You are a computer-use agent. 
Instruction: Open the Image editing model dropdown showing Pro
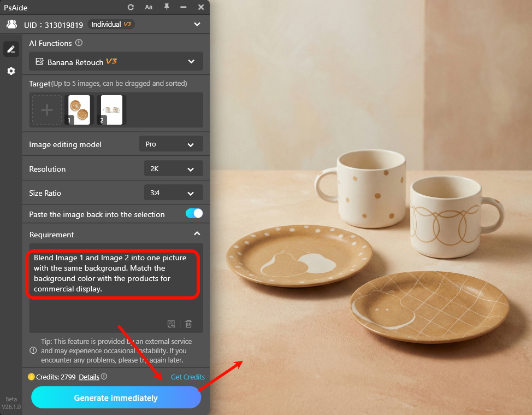tap(171, 144)
